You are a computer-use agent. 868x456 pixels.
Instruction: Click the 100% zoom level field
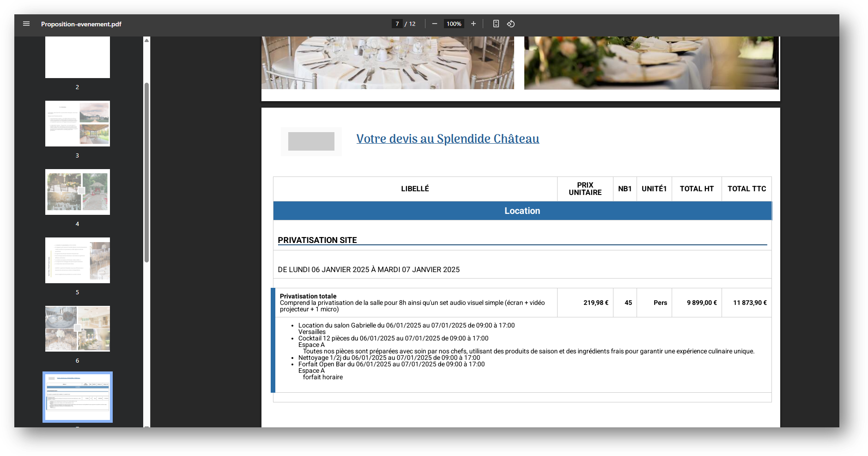(454, 24)
